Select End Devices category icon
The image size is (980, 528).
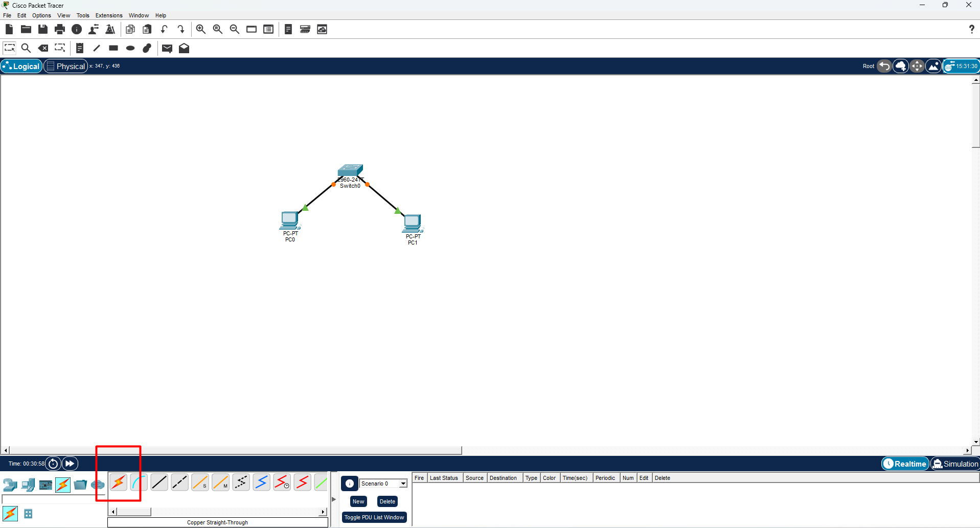28,485
